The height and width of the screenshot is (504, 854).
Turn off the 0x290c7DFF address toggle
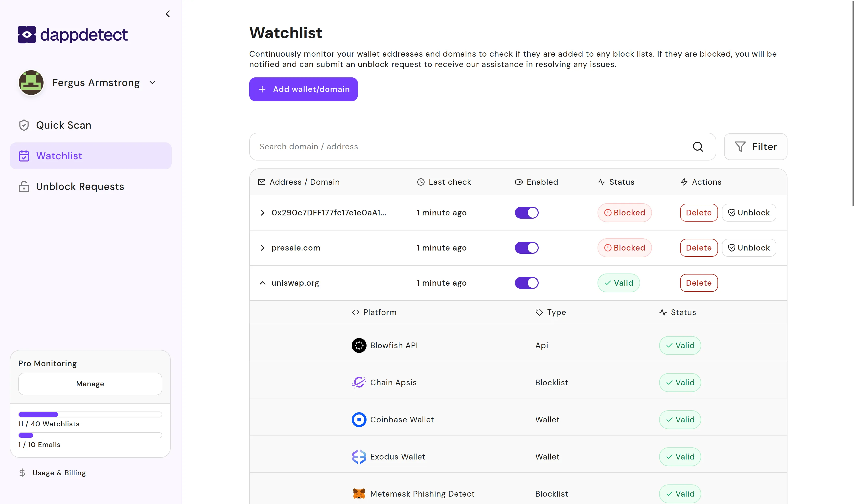tap(526, 213)
